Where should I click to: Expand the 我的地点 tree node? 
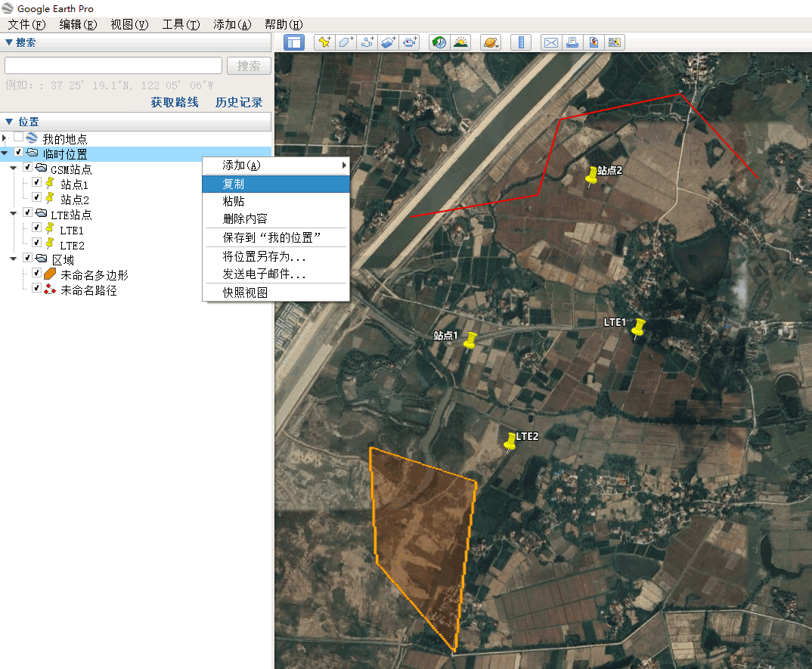tap(5, 138)
